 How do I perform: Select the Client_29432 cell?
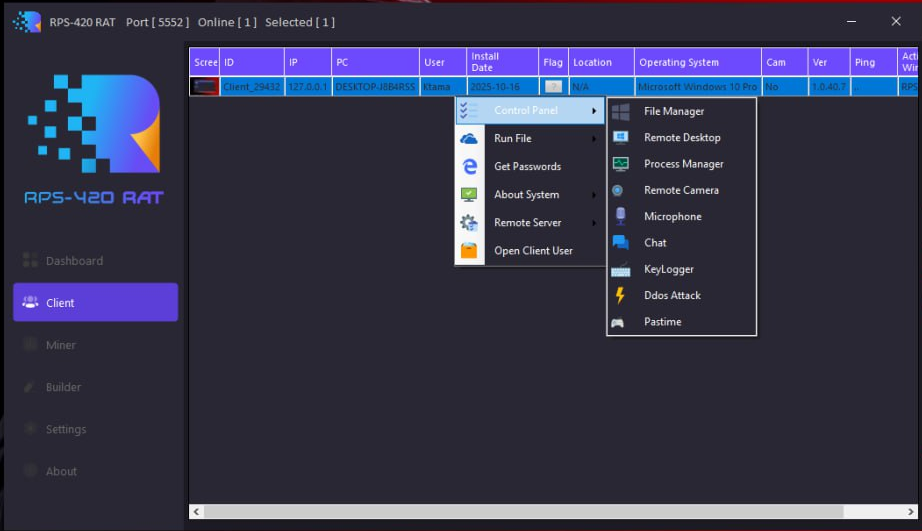252,86
